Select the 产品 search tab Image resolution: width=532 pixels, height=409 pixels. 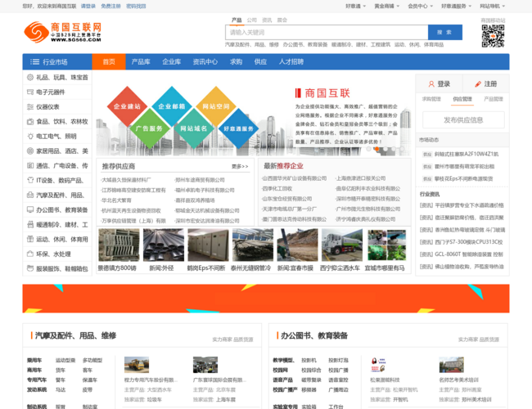(237, 20)
